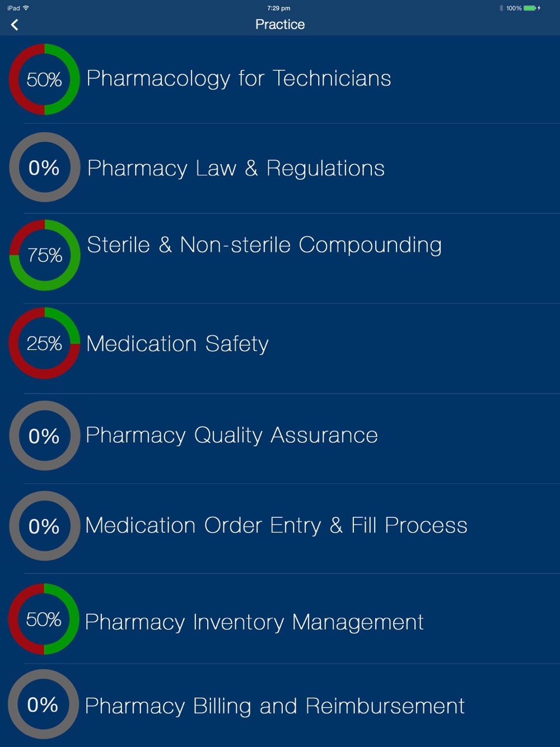Viewport: 560px width, 747px height.
Task: Select Medication Order Entry & Fill Process
Action: [x=276, y=526]
